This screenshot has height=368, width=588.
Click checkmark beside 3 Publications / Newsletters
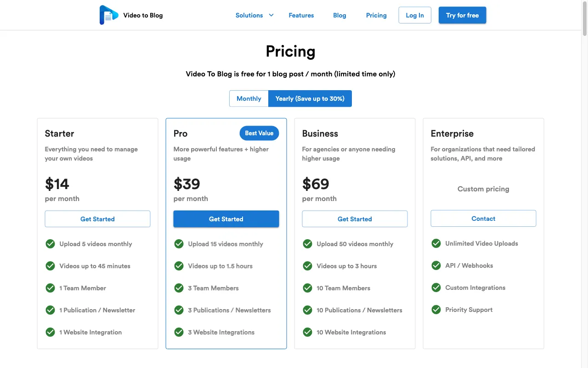[179, 310]
